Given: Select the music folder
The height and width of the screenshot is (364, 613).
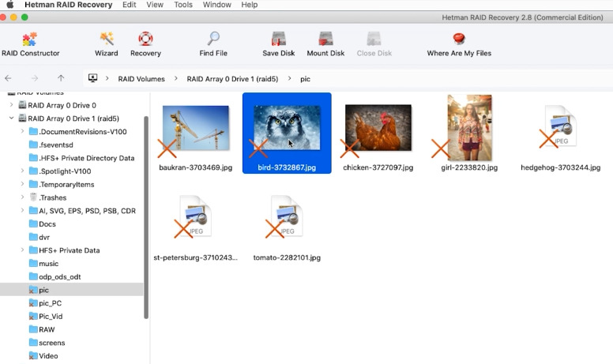Looking at the screenshot, I should point(43,264).
